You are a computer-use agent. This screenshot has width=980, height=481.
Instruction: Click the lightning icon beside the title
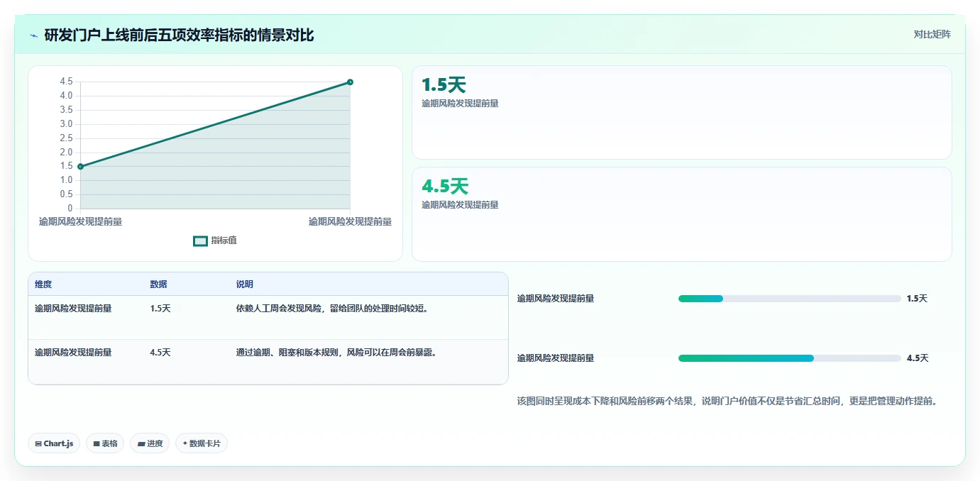34,35
